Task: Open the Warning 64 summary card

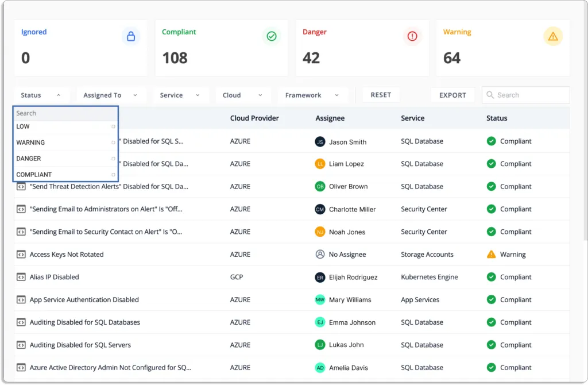Action: [503, 48]
